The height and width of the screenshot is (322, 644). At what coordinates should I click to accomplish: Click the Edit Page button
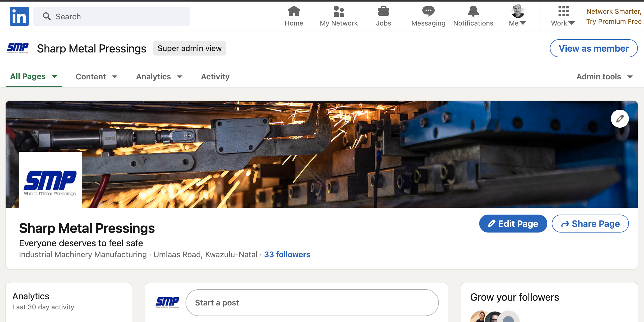pos(513,224)
